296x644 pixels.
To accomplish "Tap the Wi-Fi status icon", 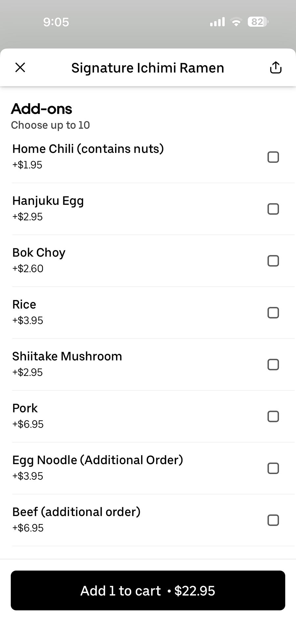I will tap(236, 22).
